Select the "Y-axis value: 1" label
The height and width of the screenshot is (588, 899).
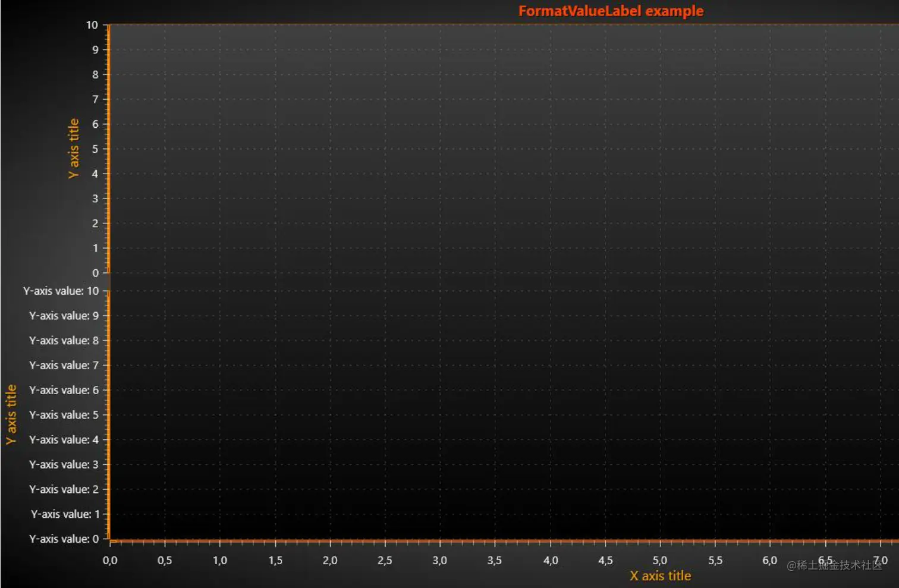click(65, 514)
